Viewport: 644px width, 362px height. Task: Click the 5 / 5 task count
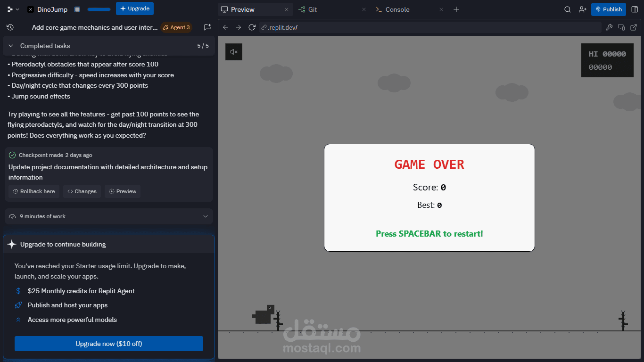203,46
